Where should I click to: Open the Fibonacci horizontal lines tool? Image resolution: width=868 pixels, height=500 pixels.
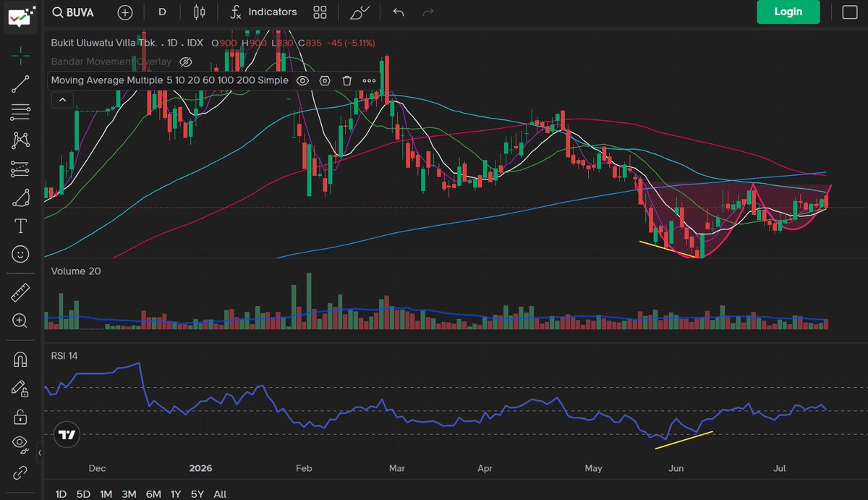click(20, 112)
